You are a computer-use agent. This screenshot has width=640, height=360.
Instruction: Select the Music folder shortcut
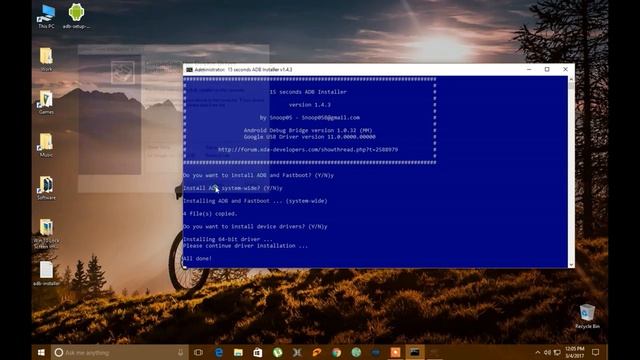pos(46,145)
